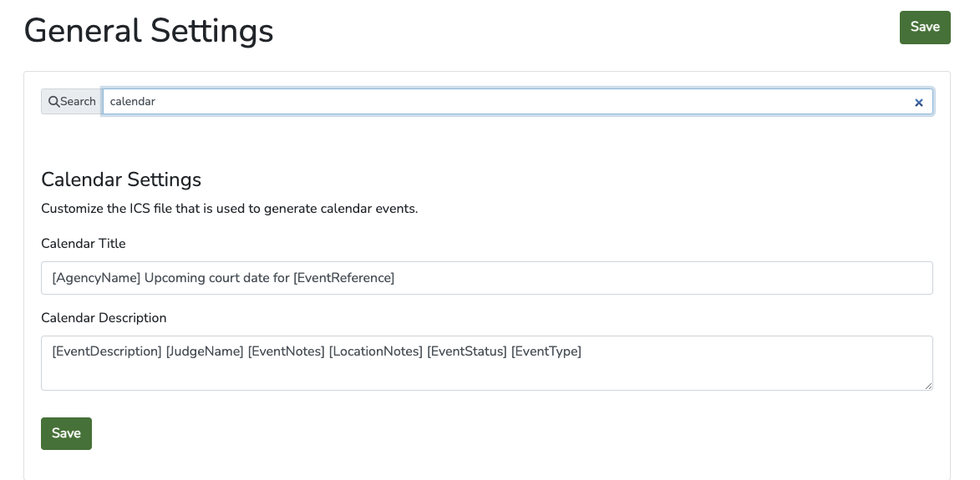The width and height of the screenshot is (980, 480).
Task: Click inside the Calendar Description textarea
Action: [x=487, y=363]
